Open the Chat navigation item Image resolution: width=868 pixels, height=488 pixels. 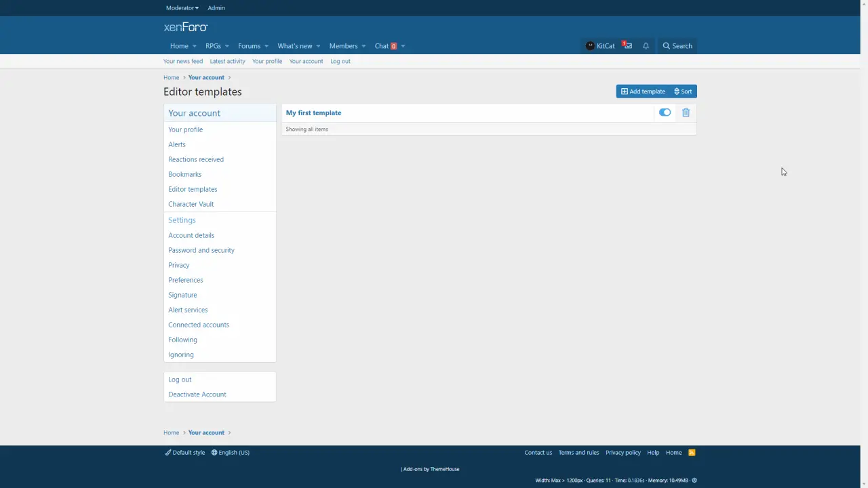(x=382, y=46)
